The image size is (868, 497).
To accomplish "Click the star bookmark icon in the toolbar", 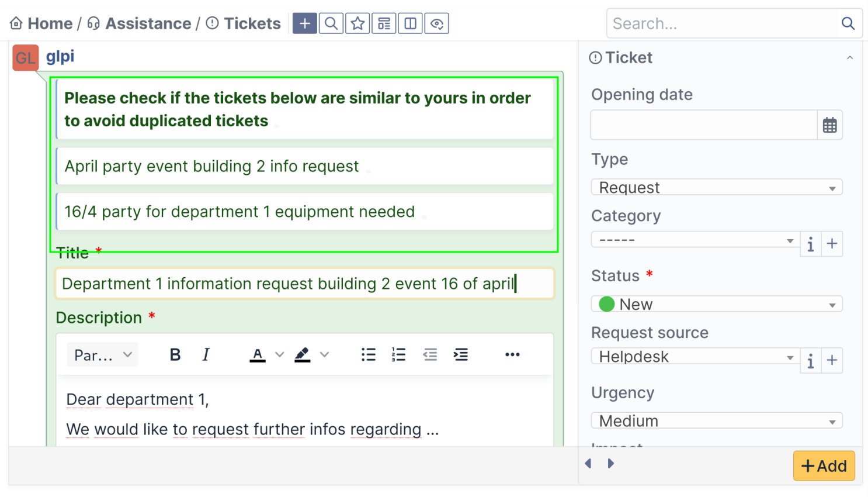I will (357, 23).
